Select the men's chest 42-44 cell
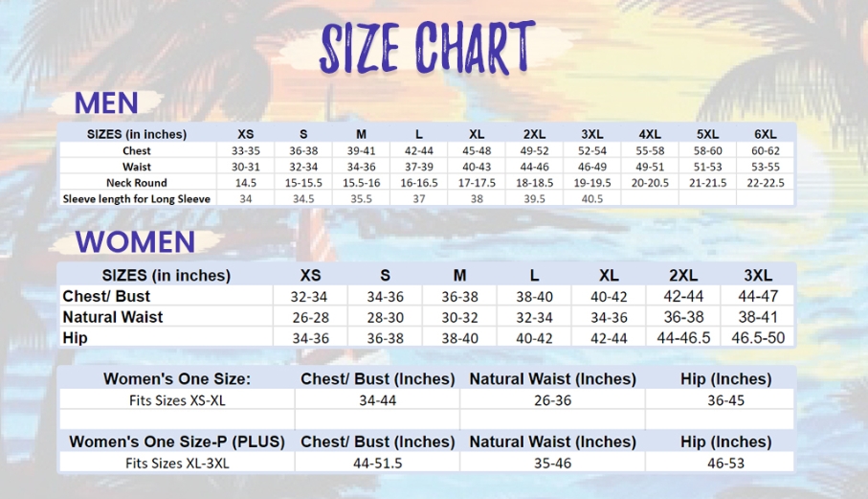The height and width of the screenshot is (499, 868). (x=419, y=150)
